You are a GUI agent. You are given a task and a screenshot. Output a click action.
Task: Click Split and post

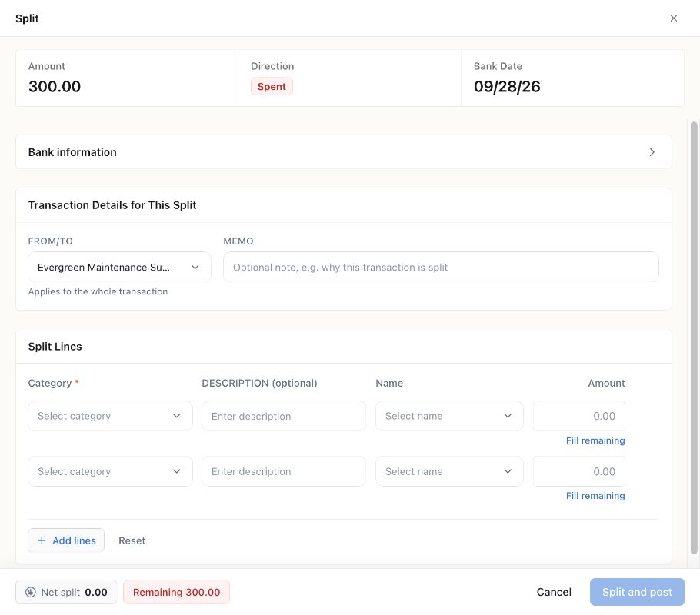click(x=637, y=592)
